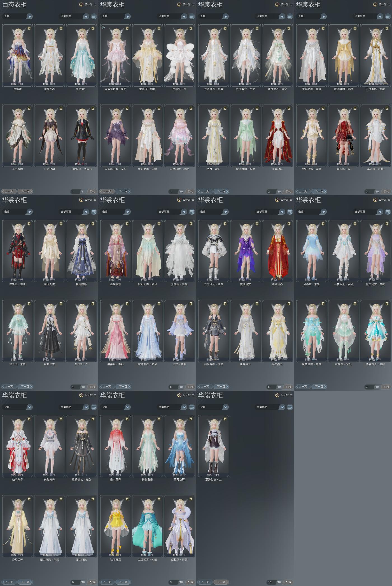This screenshot has width=392, height=586.
Task: Remove 悠悠何处 via its trash icon
Action: pyautogui.click(x=93, y=28)
